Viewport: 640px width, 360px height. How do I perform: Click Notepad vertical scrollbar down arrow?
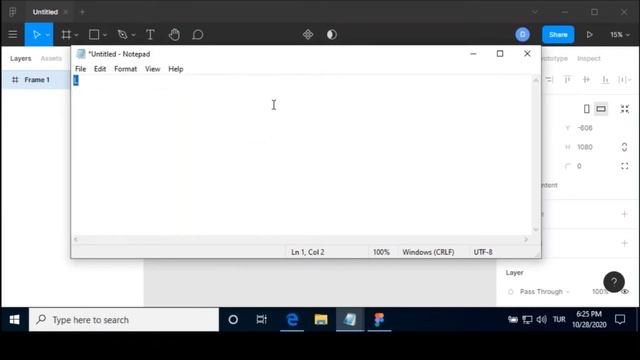click(536, 230)
